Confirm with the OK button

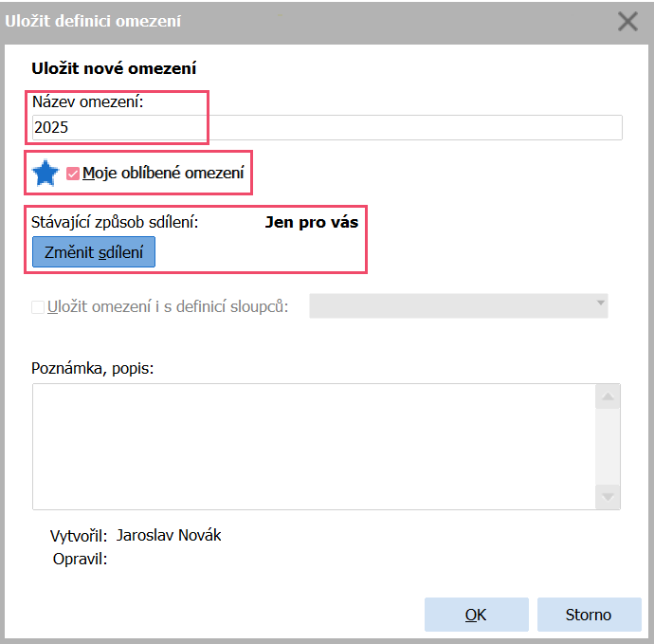(x=476, y=615)
